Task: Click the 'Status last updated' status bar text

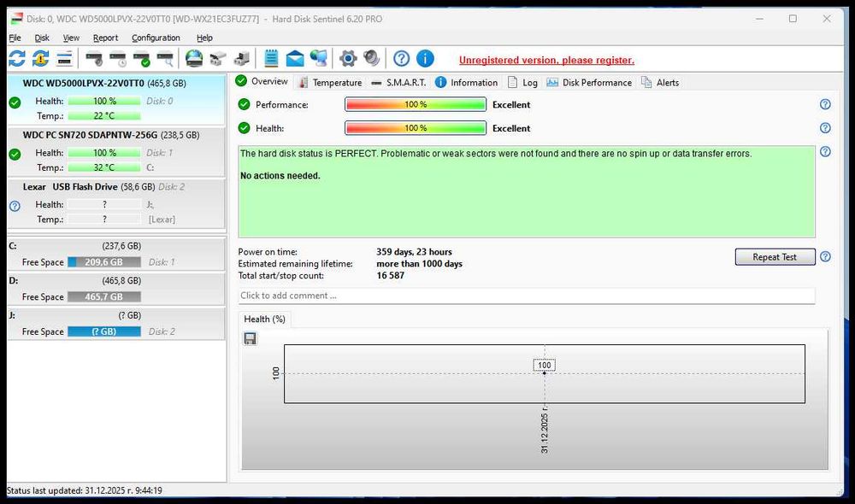Action: [x=85, y=490]
